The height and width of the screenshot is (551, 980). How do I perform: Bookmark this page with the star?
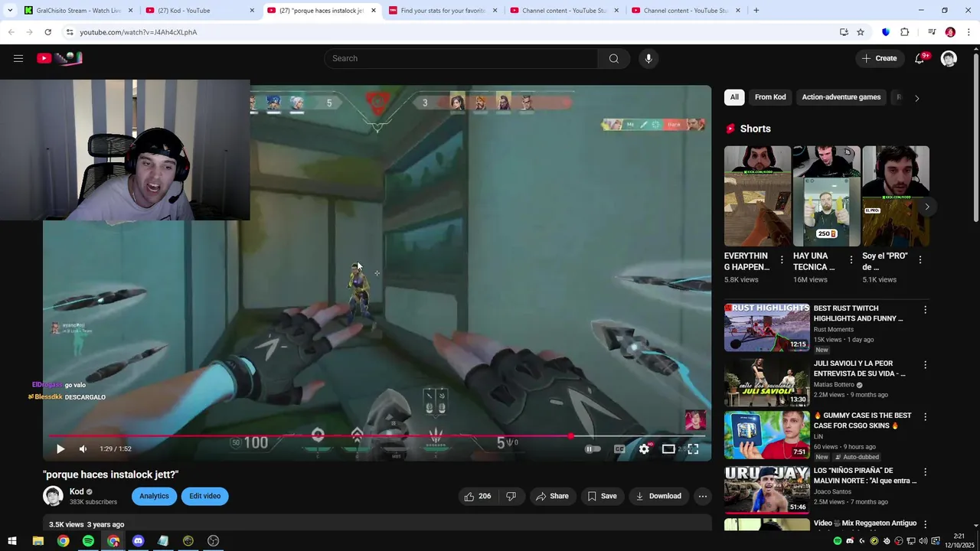click(x=861, y=32)
